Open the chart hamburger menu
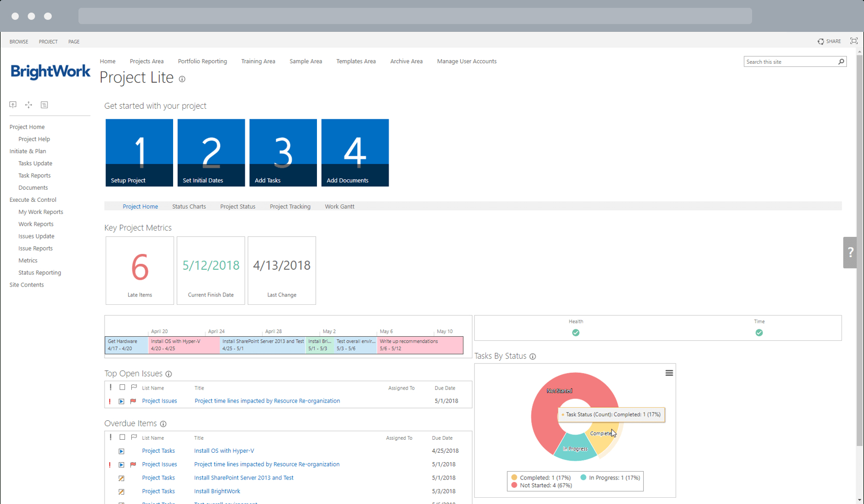 click(x=669, y=373)
